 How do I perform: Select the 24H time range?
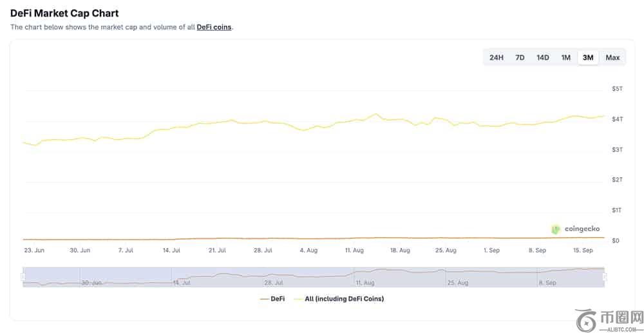click(496, 57)
